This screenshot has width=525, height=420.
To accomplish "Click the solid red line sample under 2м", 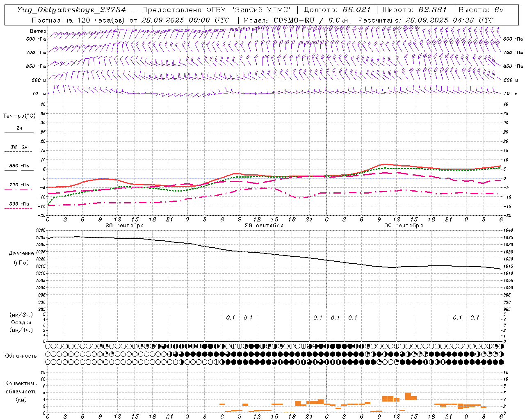I will click(19, 133).
